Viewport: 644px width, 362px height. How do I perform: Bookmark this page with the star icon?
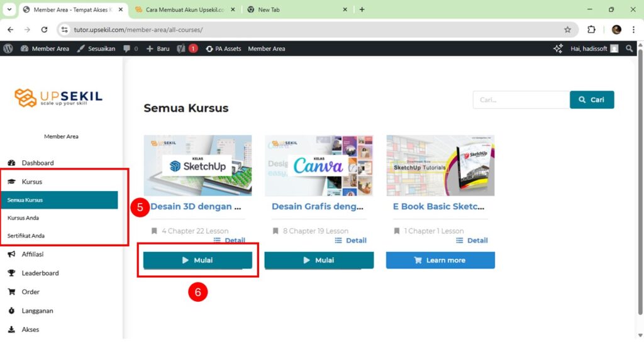(567, 30)
